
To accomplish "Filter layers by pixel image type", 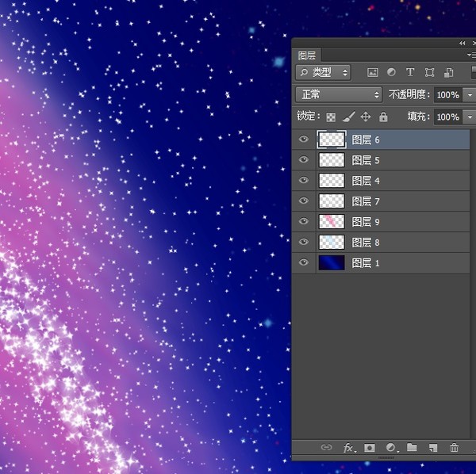I will 373,72.
